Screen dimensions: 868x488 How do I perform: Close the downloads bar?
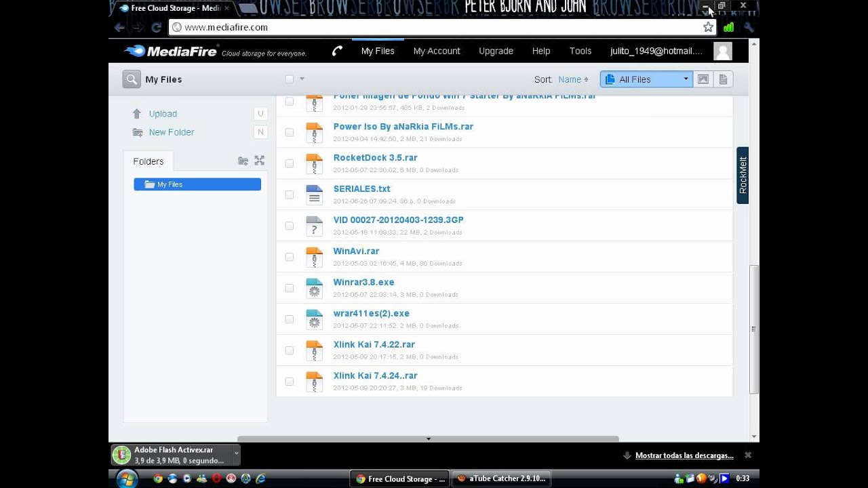tap(748, 455)
